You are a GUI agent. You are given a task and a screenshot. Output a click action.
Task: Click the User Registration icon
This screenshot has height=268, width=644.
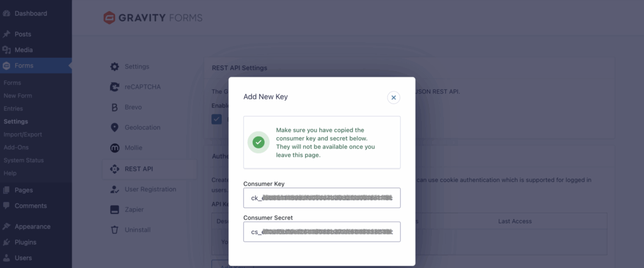114,189
